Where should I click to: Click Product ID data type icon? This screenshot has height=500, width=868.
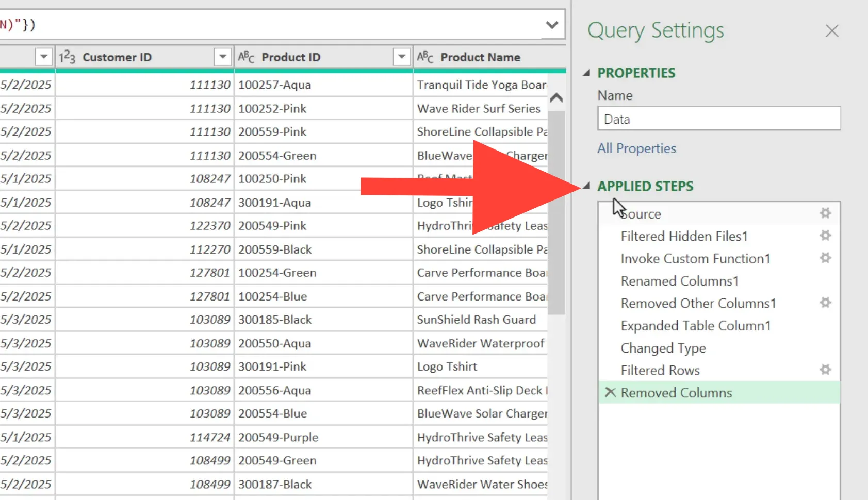pyautogui.click(x=246, y=57)
